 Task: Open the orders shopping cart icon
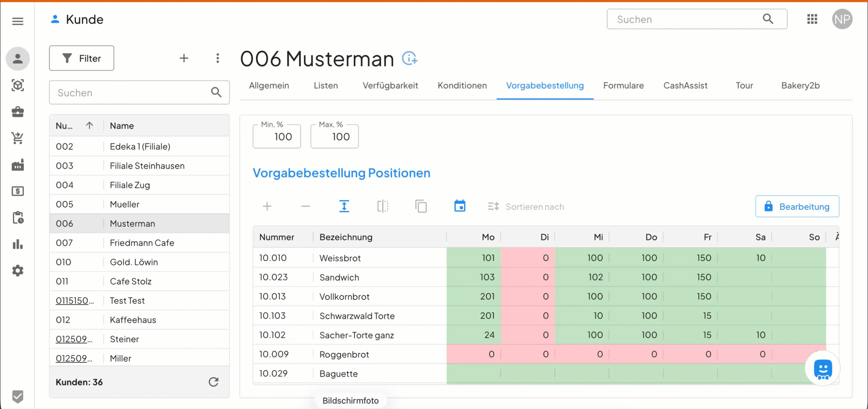click(17, 138)
